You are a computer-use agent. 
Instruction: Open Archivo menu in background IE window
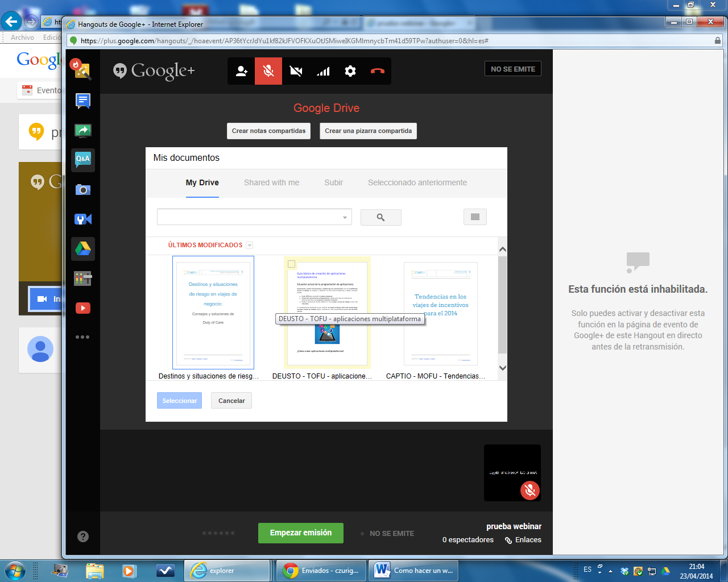click(22, 38)
